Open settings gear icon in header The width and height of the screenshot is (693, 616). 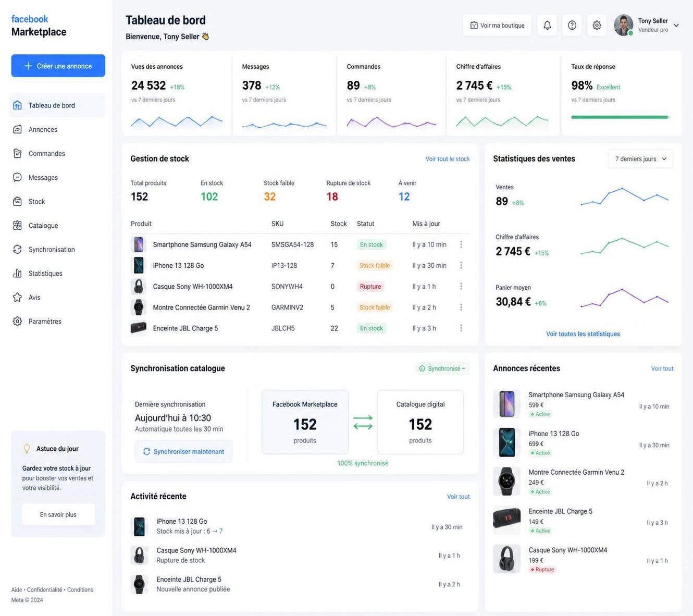coord(597,25)
